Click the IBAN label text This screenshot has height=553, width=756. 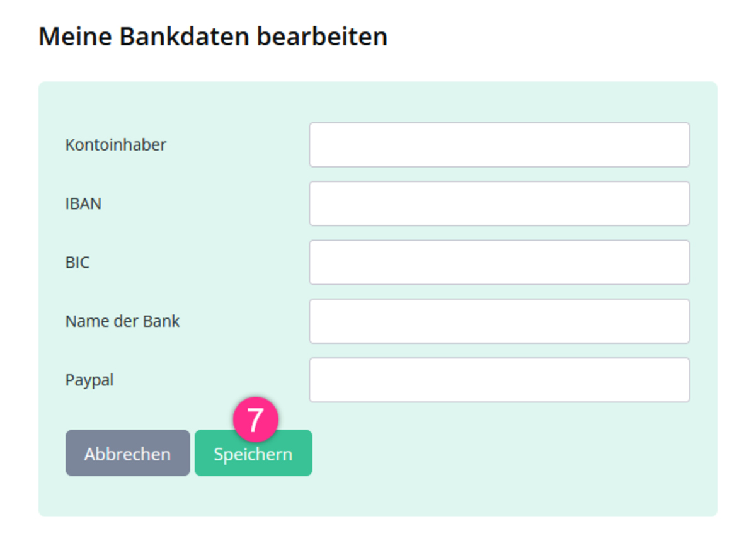(83, 204)
